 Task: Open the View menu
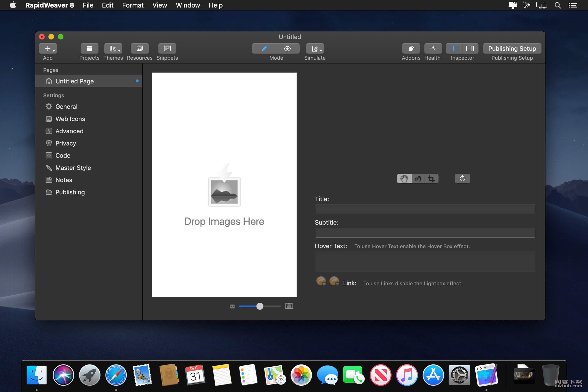coord(160,5)
